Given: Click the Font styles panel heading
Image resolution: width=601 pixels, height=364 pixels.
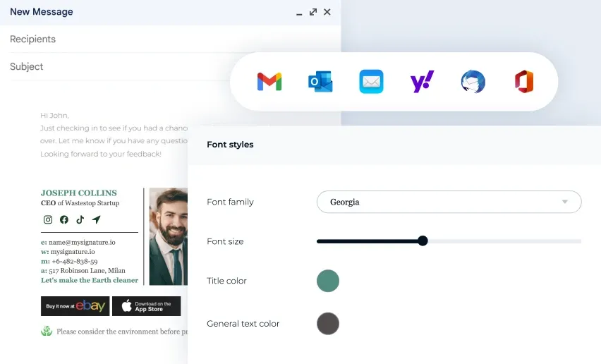Looking at the screenshot, I should click(230, 145).
